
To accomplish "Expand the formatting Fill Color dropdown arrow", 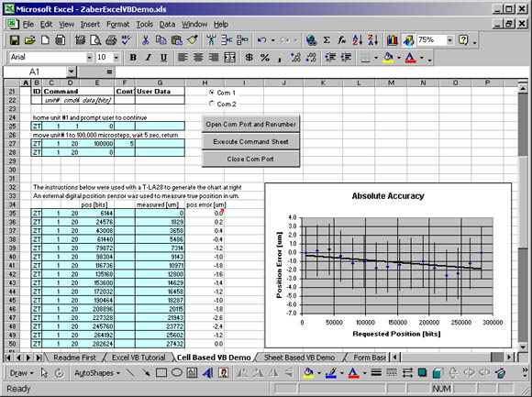I will tap(399, 58).
